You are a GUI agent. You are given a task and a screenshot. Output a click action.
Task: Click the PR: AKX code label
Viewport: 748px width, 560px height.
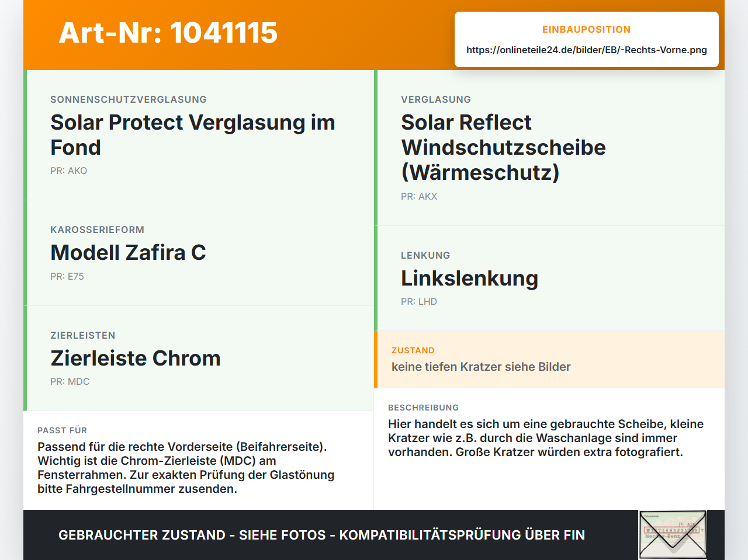[419, 196]
